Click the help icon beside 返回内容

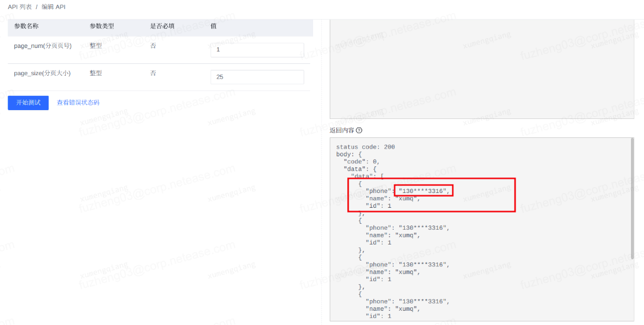(359, 130)
